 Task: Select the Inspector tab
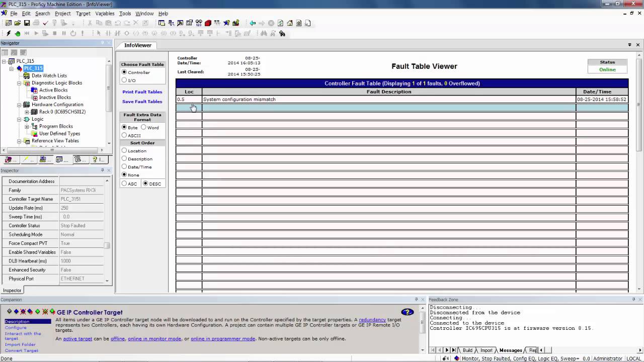click(x=12, y=291)
